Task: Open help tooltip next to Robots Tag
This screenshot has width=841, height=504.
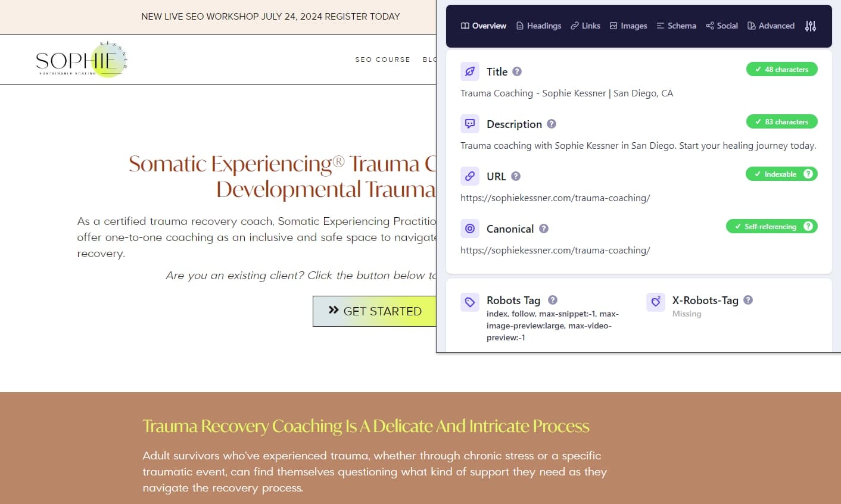Action: pos(553,300)
